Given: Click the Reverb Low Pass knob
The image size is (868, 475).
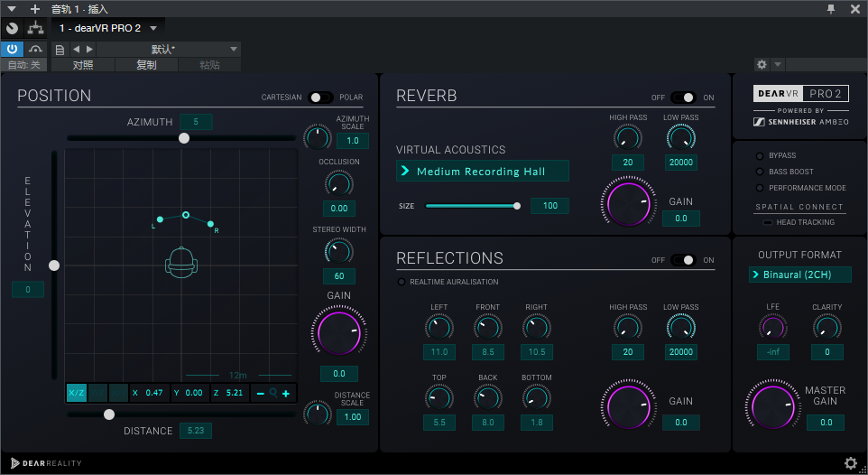Looking at the screenshot, I should tap(681, 137).
